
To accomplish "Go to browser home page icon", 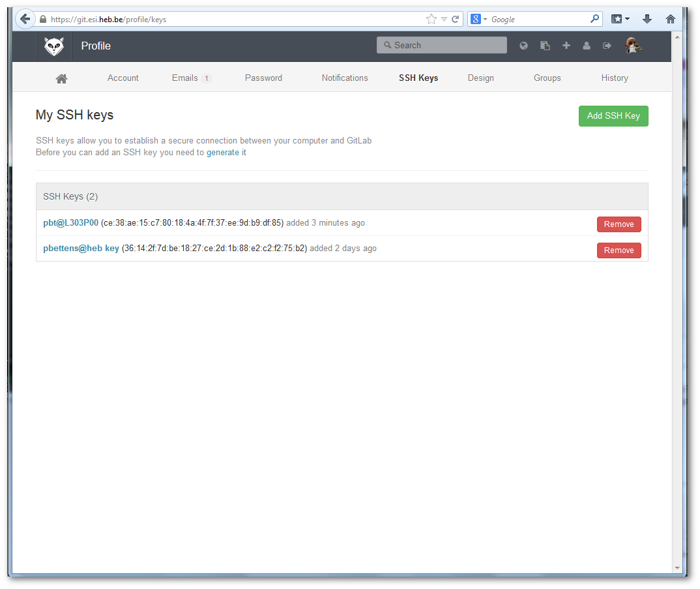I will click(x=671, y=19).
